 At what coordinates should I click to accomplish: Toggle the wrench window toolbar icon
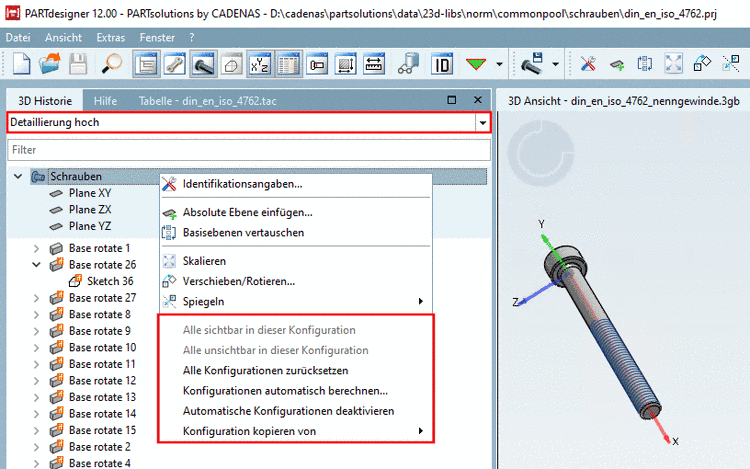[175, 64]
